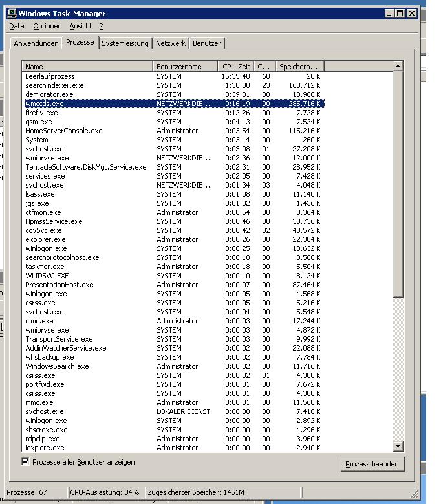This screenshot has width=443, height=504.
Task: Click the scrollbar up arrow
Action: (x=398, y=66)
